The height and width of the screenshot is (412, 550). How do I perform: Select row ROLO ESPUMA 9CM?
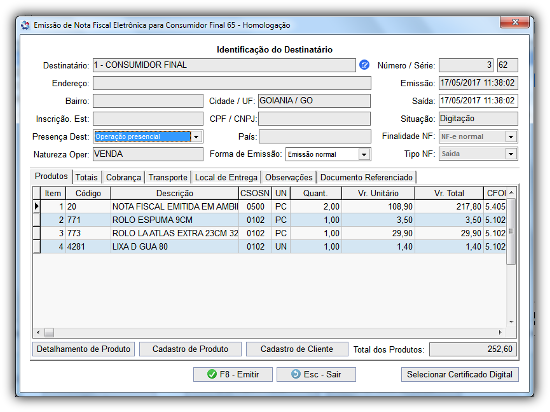pos(270,220)
